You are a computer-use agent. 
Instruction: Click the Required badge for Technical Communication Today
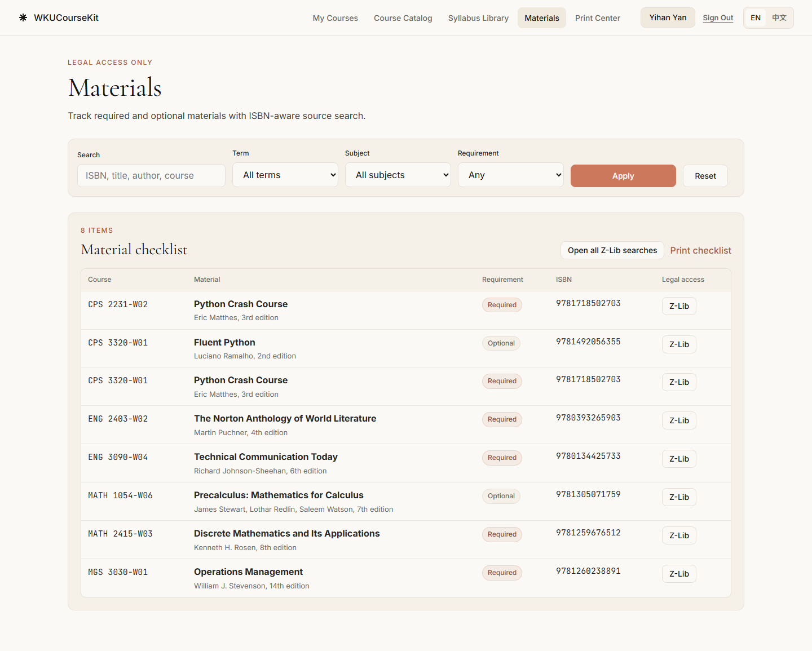(x=502, y=458)
